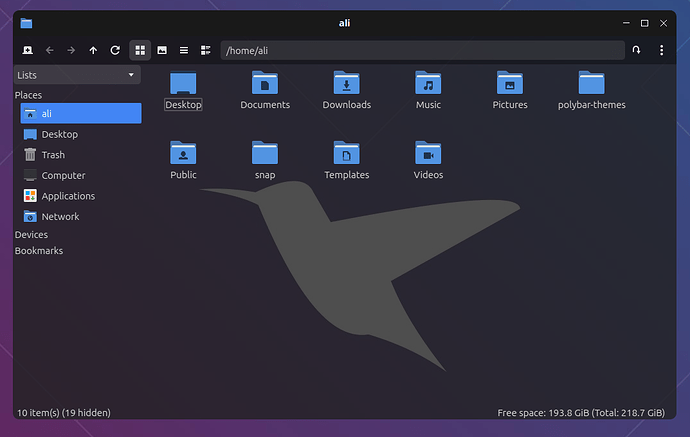
Task: Expand the Lists side pane dropdown
Action: (x=77, y=75)
